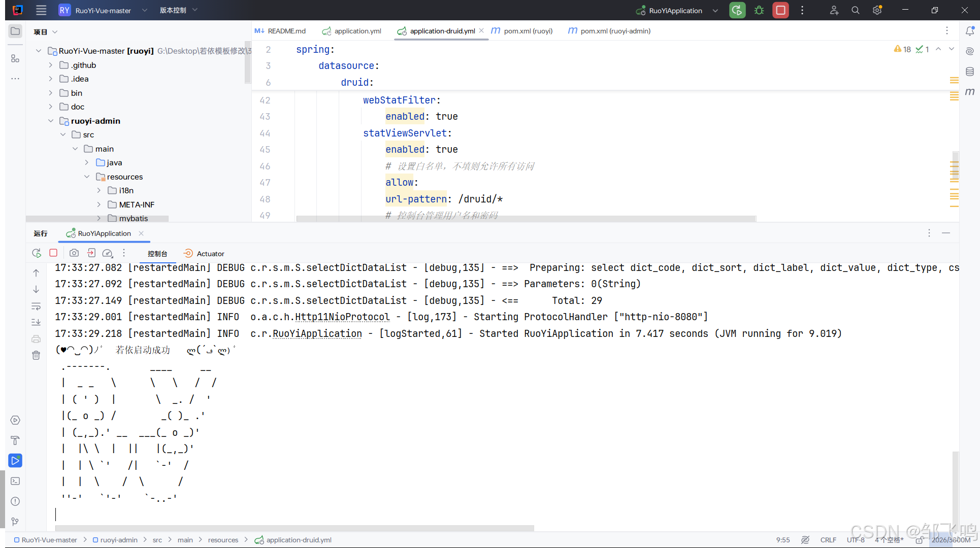This screenshot has height=548, width=980.
Task: Open the code with me user icon
Action: coord(834,10)
